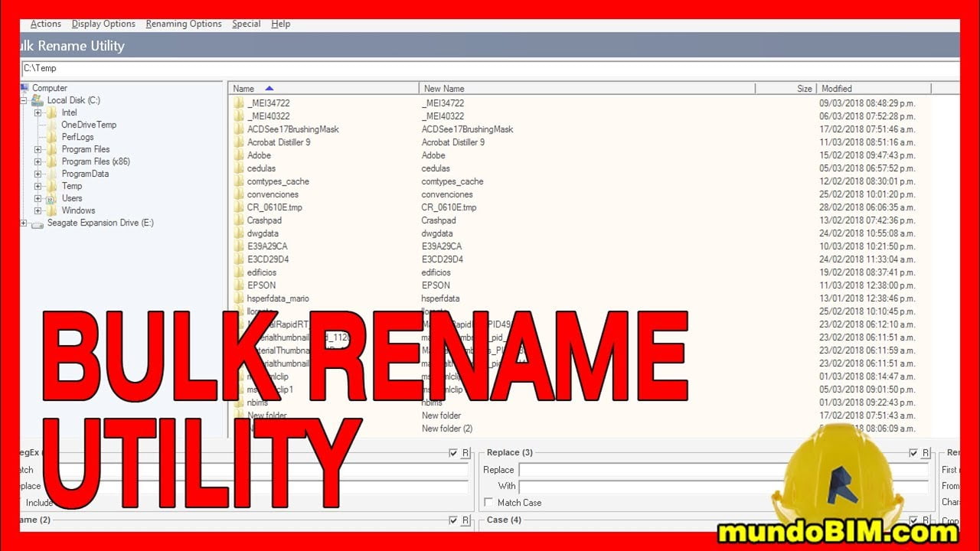980x551 pixels.
Task: Expand the Windows folder node
Action: coord(38,210)
